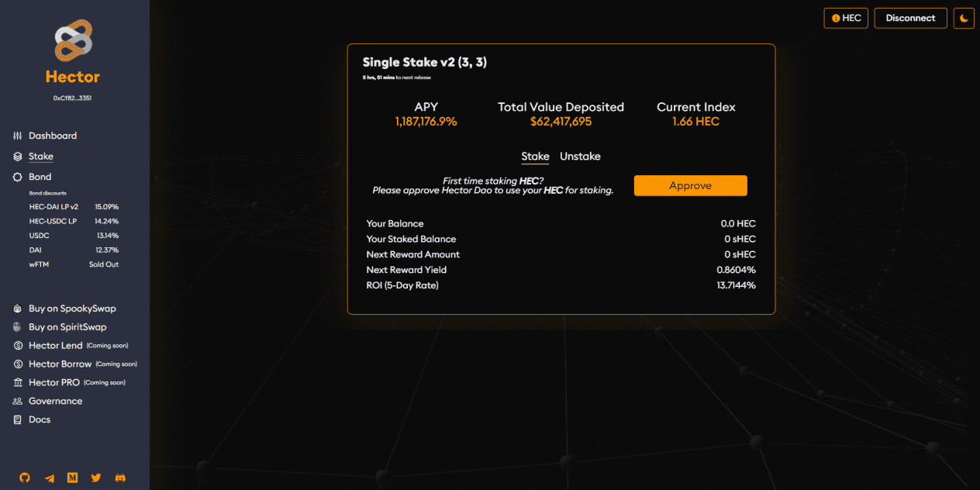Click the Hector PRO bank icon
The height and width of the screenshot is (490, 980).
coord(18,383)
